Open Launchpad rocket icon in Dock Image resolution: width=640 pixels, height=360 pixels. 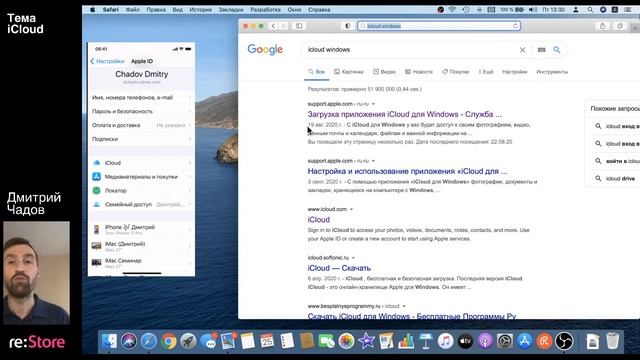pos(188,341)
